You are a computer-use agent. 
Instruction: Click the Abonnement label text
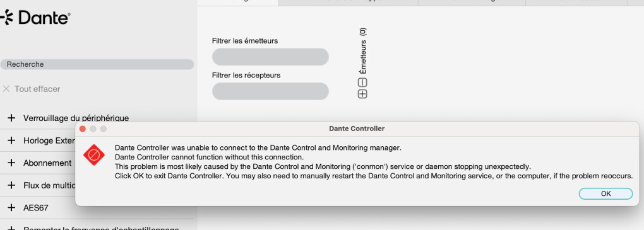coord(47,163)
